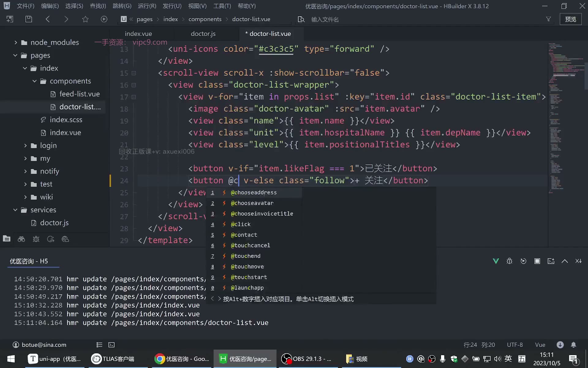Collapse the services folder
The image size is (588, 368).
tap(15, 210)
